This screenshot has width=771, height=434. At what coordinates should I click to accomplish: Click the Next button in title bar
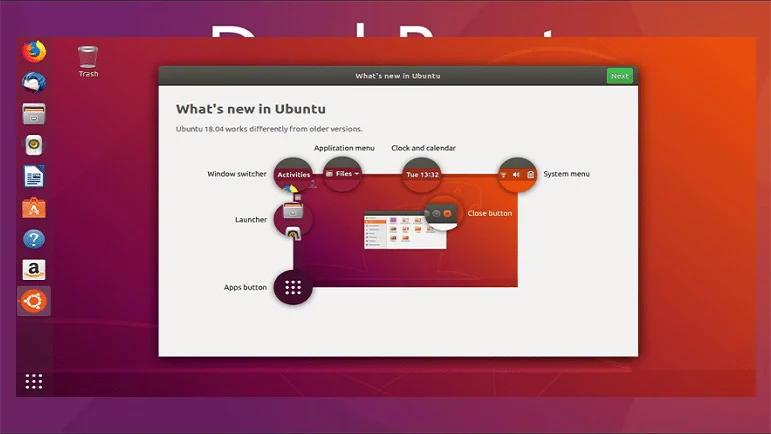coord(620,76)
